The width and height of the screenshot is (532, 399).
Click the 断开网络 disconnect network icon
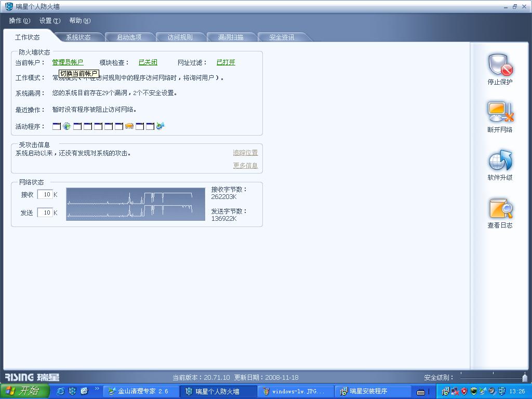[500, 112]
